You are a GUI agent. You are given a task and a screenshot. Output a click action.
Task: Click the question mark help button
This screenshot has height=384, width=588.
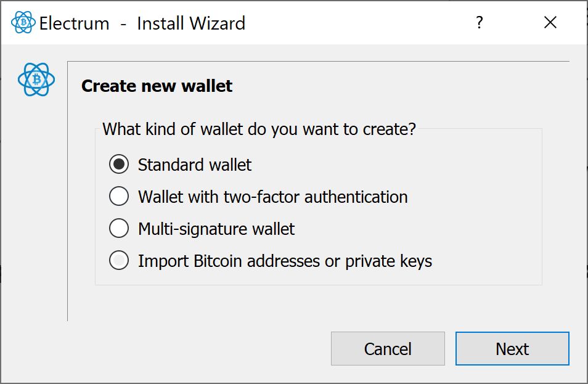(x=479, y=23)
